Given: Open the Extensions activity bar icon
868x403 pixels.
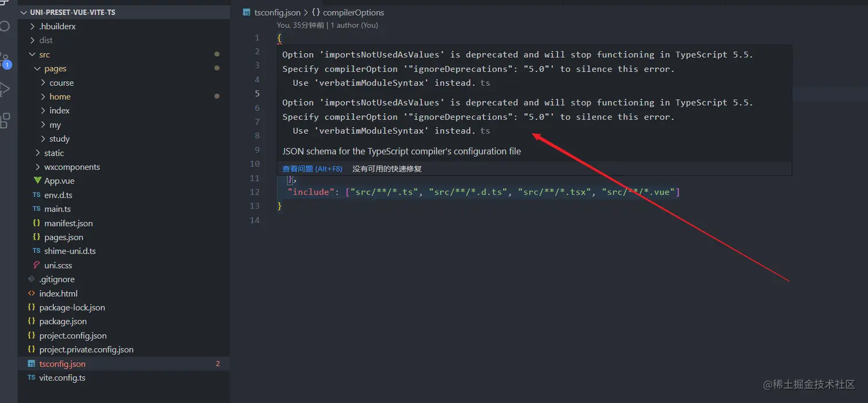Looking at the screenshot, I should pyautogui.click(x=5, y=120).
